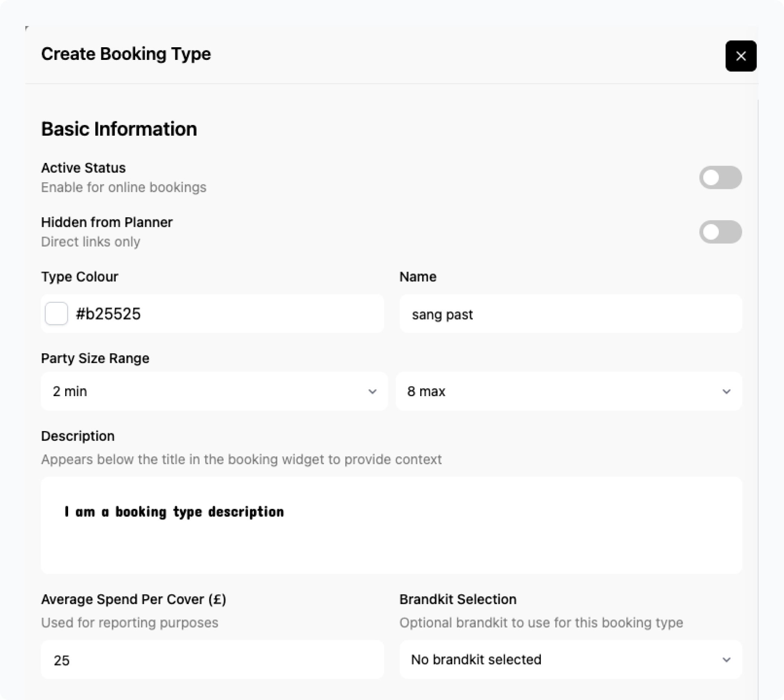Enable the Active Status toggle

click(720, 177)
